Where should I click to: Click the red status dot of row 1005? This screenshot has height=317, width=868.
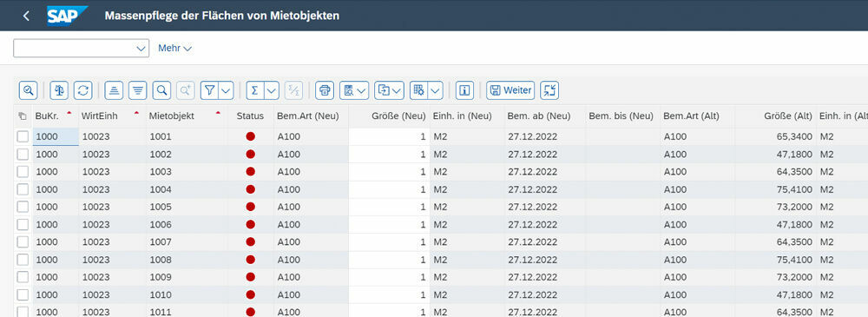250,207
